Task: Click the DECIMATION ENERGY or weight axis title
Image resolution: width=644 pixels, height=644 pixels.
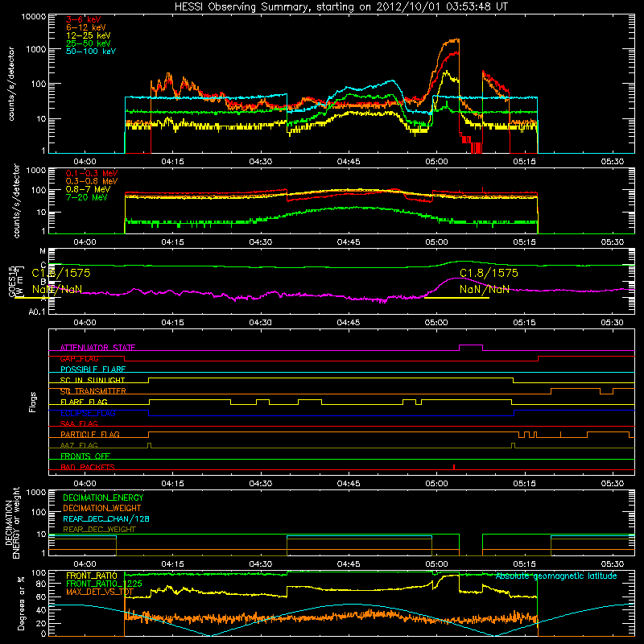Action: click(12, 523)
